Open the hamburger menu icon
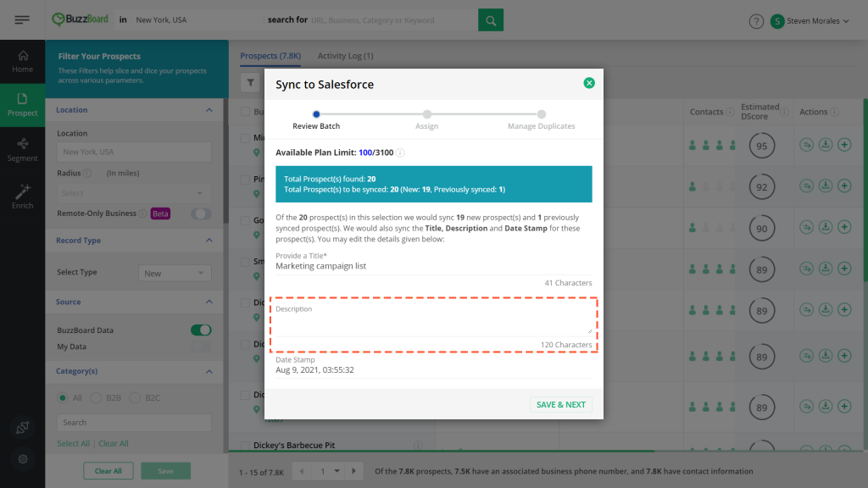 22,20
